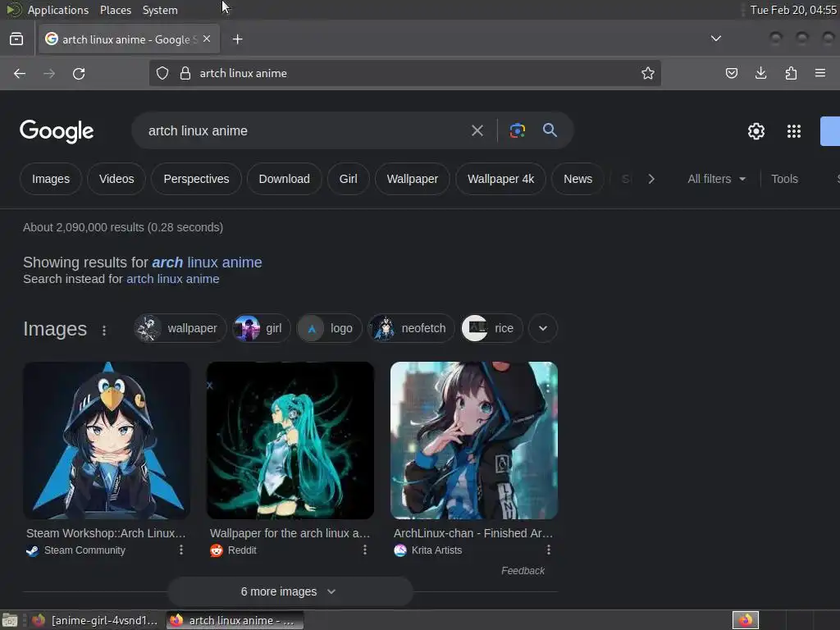
Task: Select the rice image chip
Action: [492, 328]
